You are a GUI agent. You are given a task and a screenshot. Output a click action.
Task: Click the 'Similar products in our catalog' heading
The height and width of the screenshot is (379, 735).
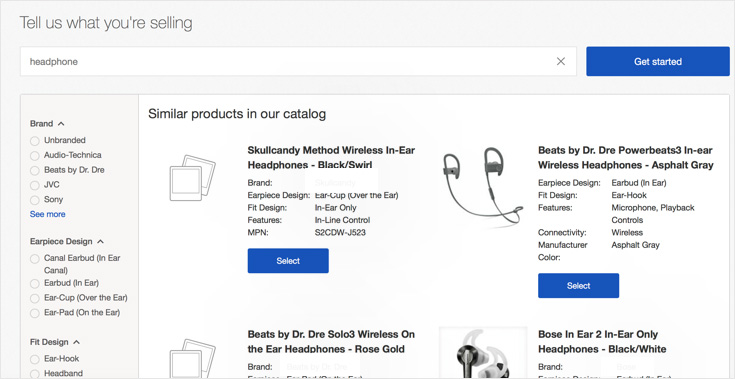[237, 114]
